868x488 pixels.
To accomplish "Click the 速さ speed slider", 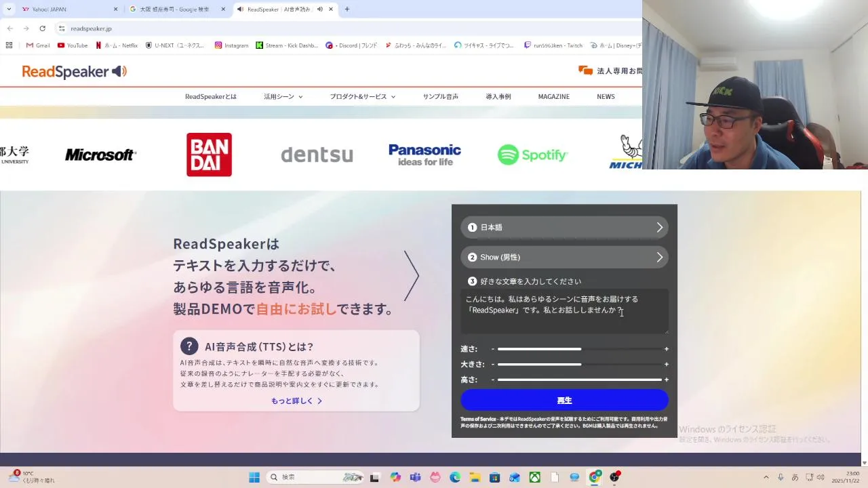I will pos(580,349).
